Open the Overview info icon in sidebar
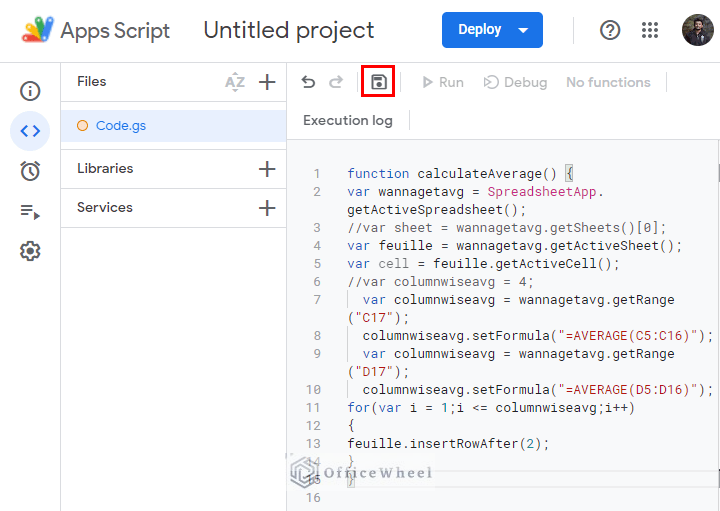 coord(30,91)
